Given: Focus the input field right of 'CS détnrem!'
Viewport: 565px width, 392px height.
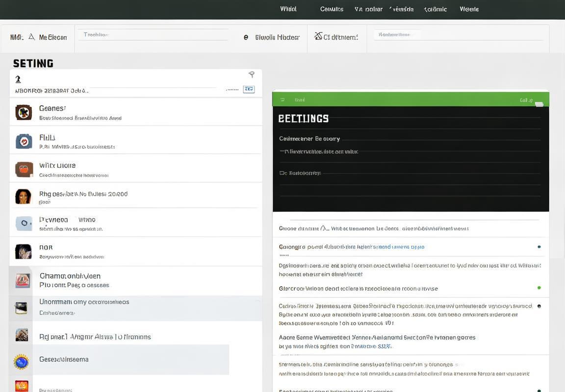Looking at the screenshot, I should click(x=459, y=35).
